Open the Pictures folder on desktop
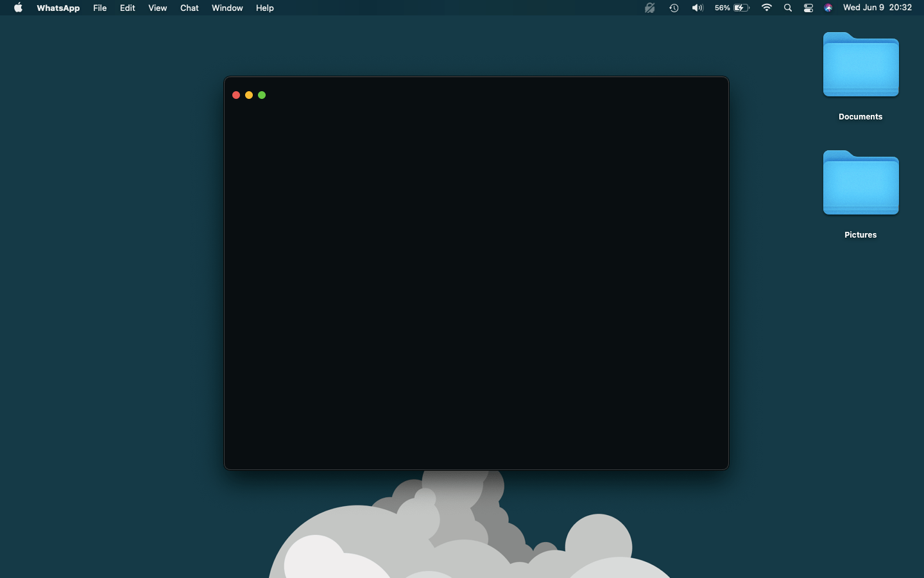This screenshot has width=924, height=578. (860, 183)
